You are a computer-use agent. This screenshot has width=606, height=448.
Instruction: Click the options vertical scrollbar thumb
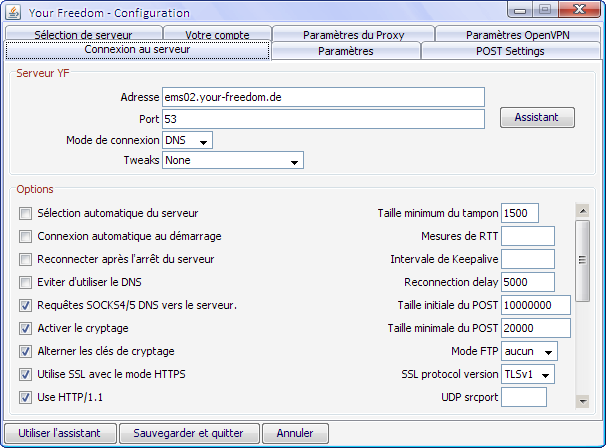(x=583, y=261)
